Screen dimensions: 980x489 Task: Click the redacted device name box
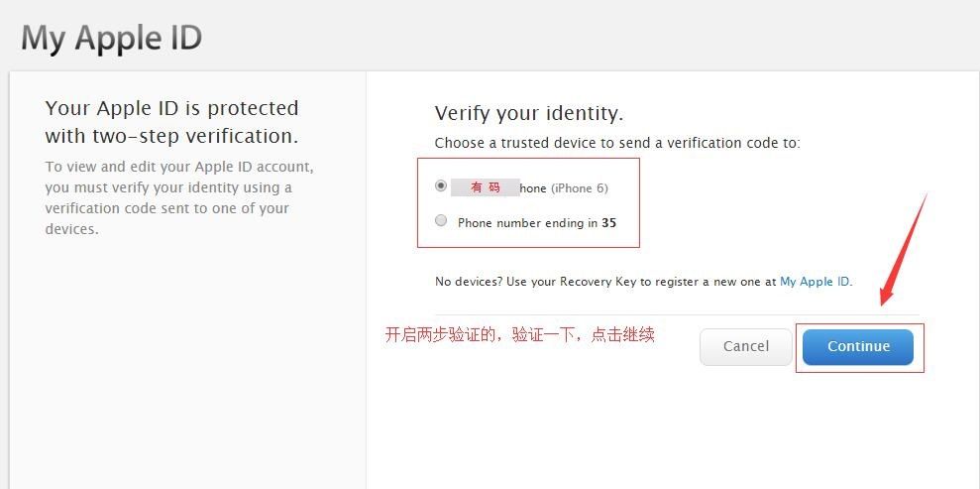click(485, 187)
